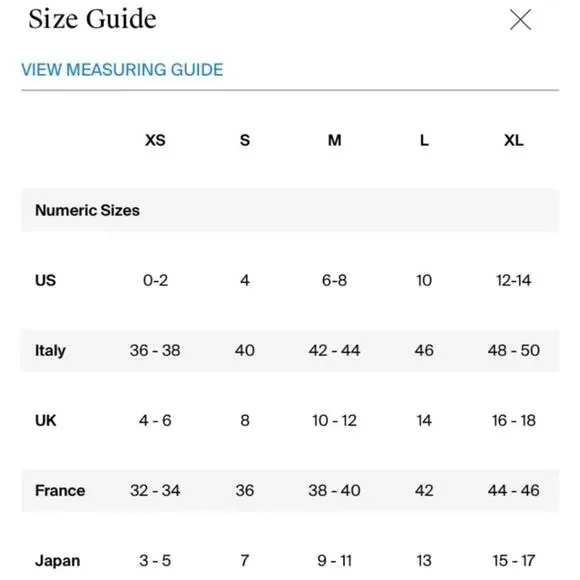
Task: Click the Japan size 15 - 17 cell
Action: 513,561
